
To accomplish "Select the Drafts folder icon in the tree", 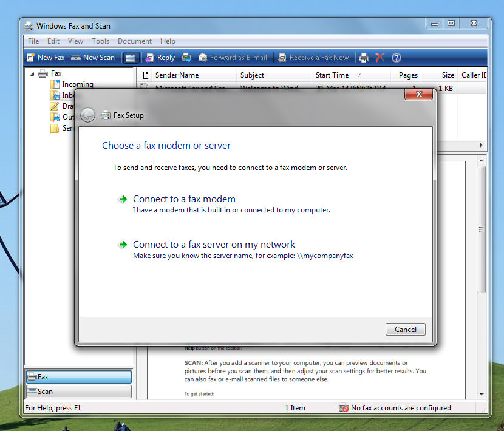I will [55, 106].
